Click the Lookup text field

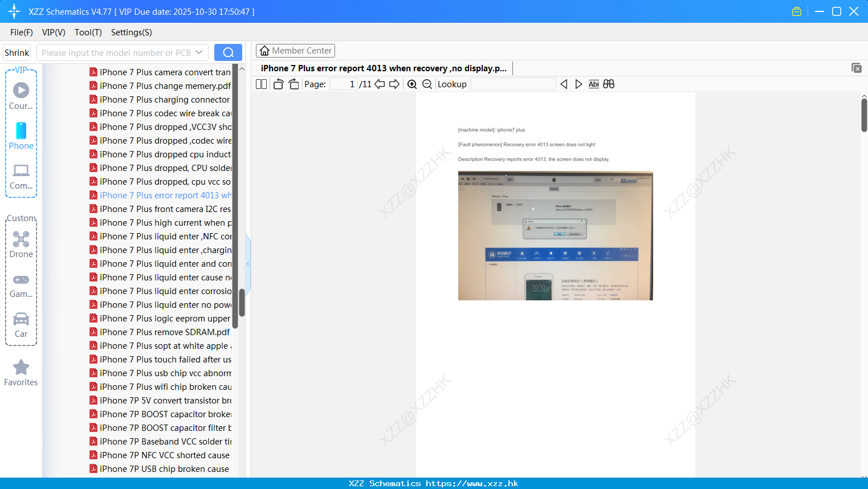[x=514, y=84]
